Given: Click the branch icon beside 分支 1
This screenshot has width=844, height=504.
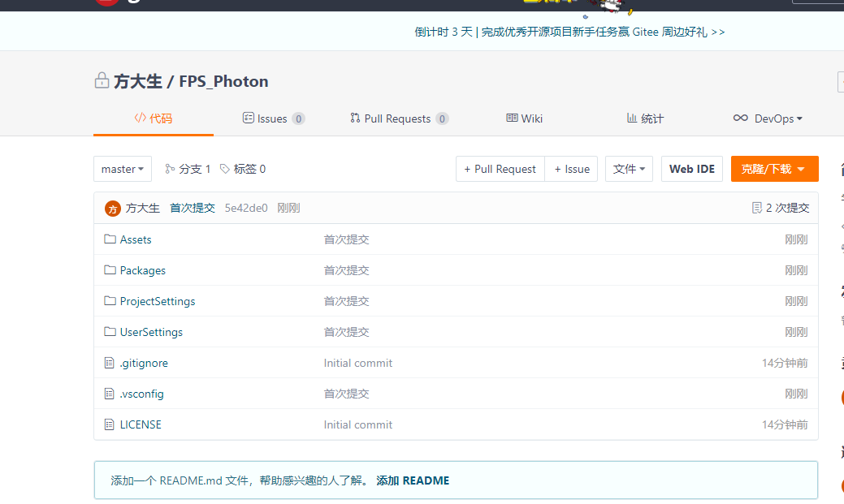Looking at the screenshot, I should point(170,169).
